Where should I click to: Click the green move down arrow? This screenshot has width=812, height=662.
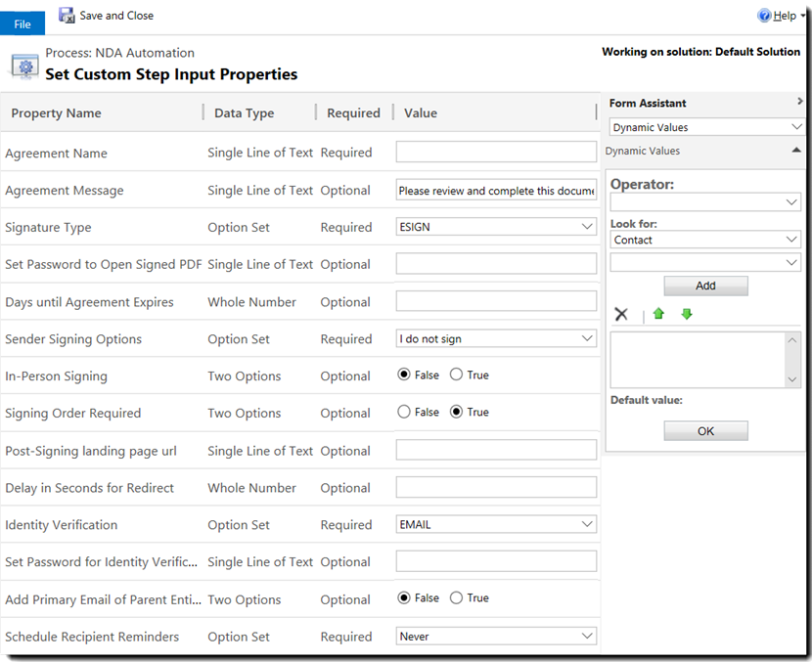(x=687, y=314)
